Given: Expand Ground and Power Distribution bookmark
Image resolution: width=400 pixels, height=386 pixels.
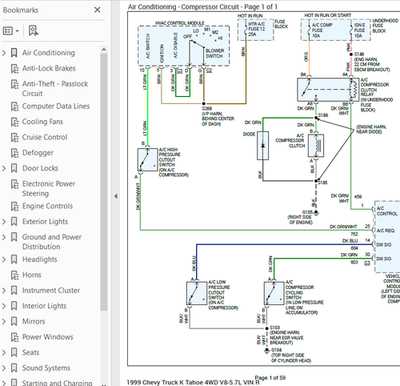Looking at the screenshot, I should [x=4, y=237].
